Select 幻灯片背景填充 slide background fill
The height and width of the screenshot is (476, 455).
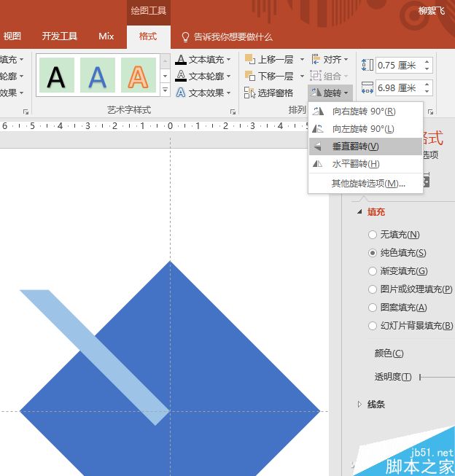click(x=373, y=326)
